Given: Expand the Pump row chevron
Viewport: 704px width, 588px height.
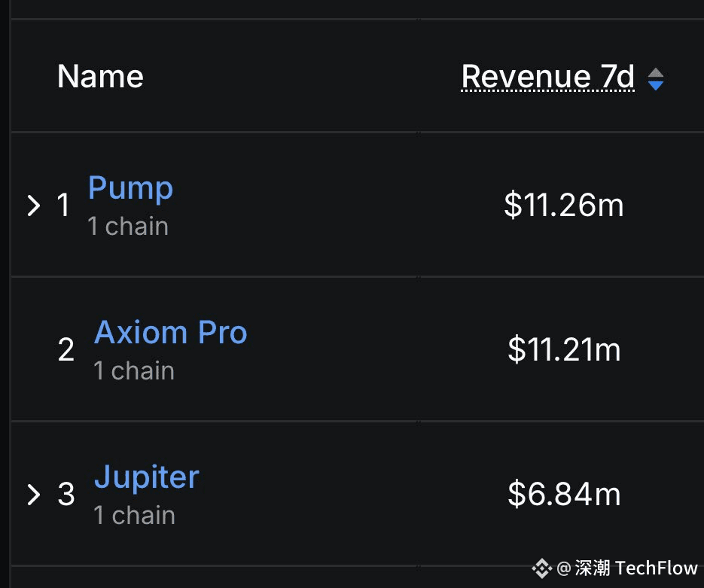Looking at the screenshot, I should click(34, 206).
